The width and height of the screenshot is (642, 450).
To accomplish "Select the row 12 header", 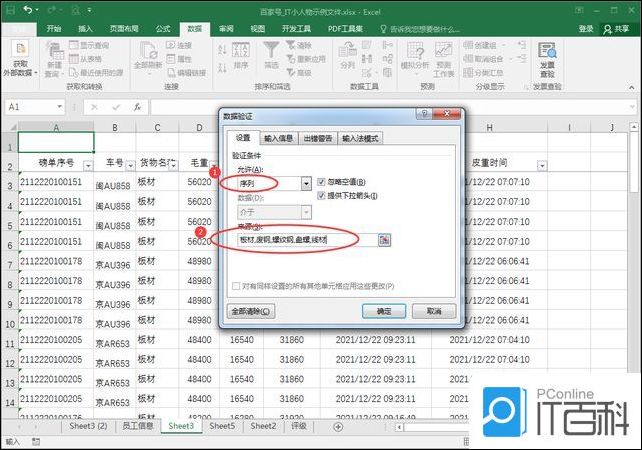I will click(x=10, y=360).
